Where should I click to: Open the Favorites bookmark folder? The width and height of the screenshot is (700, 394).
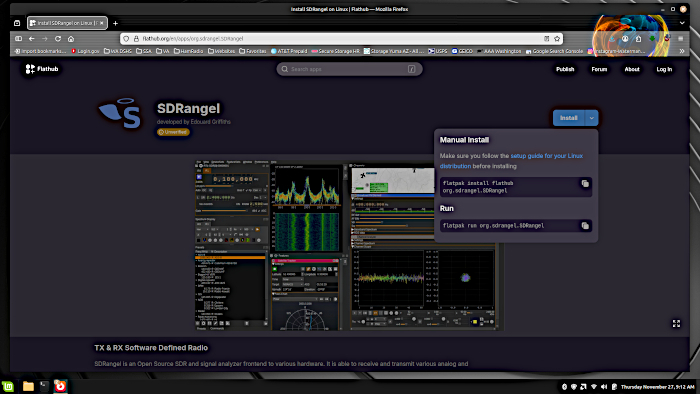click(x=253, y=51)
